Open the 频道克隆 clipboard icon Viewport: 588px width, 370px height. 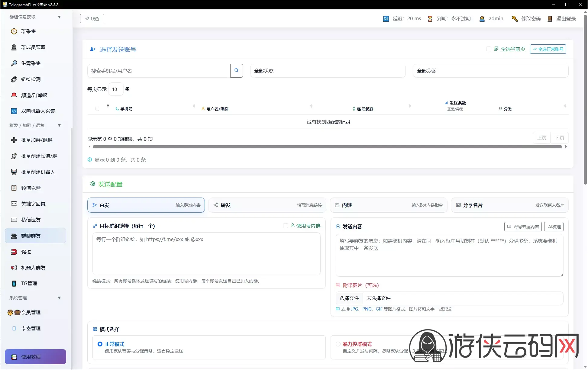click(14, 188)
